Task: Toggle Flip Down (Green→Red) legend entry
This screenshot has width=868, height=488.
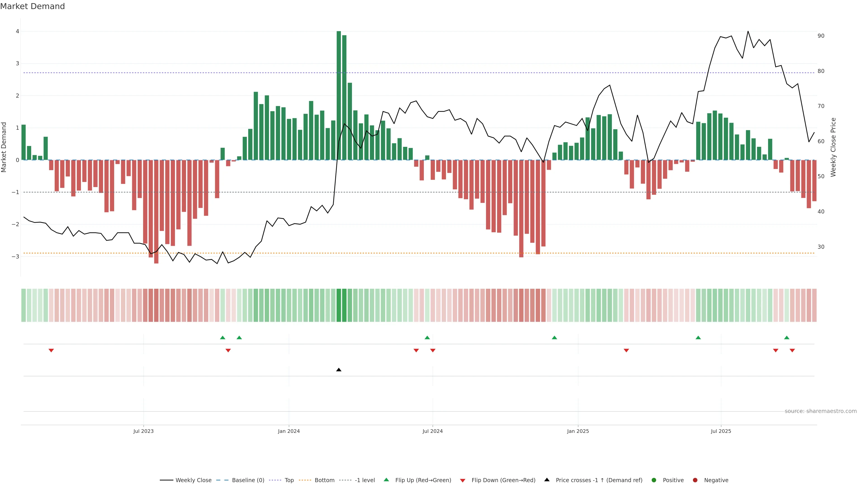Action: [503, 480]
